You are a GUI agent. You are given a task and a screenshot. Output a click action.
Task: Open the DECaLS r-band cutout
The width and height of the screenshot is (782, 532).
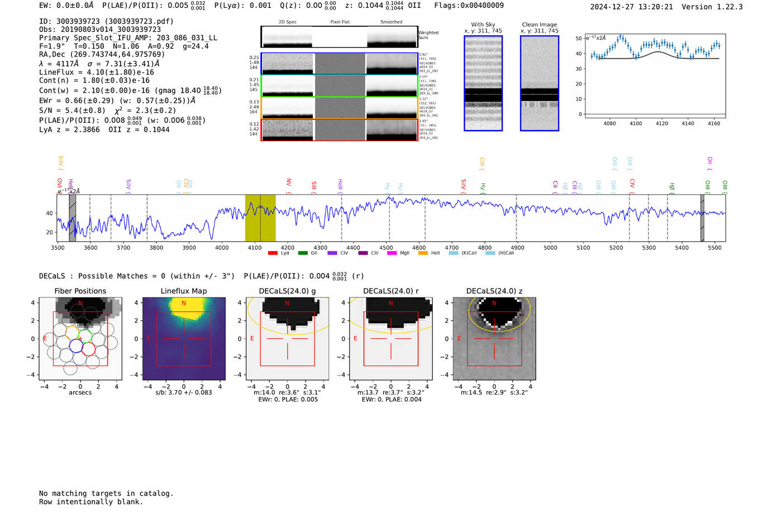point(391,339)
